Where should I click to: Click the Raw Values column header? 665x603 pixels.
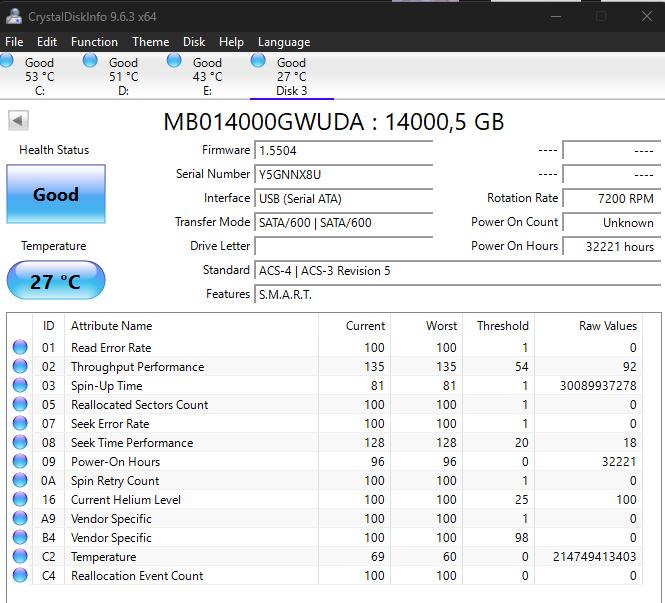(x=589, y=326)
